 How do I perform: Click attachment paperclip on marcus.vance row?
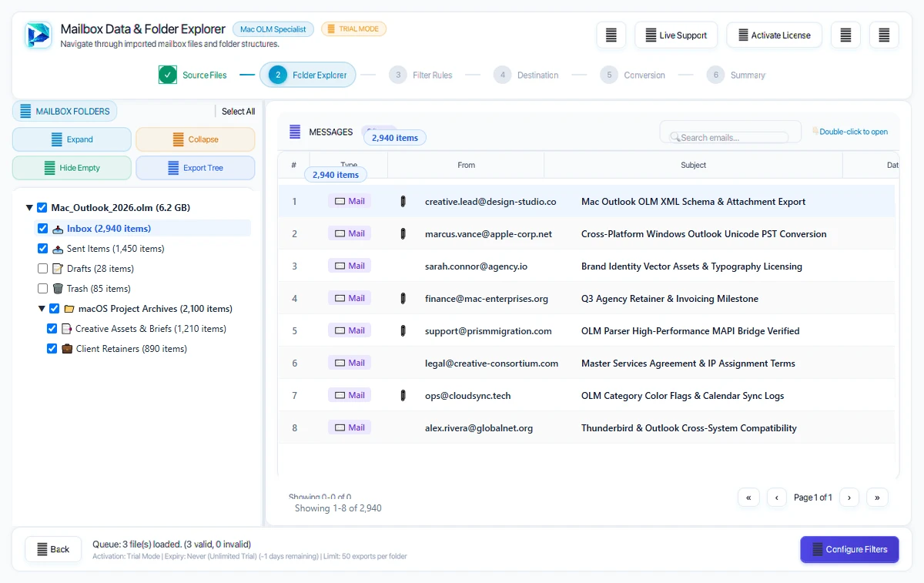402,234
